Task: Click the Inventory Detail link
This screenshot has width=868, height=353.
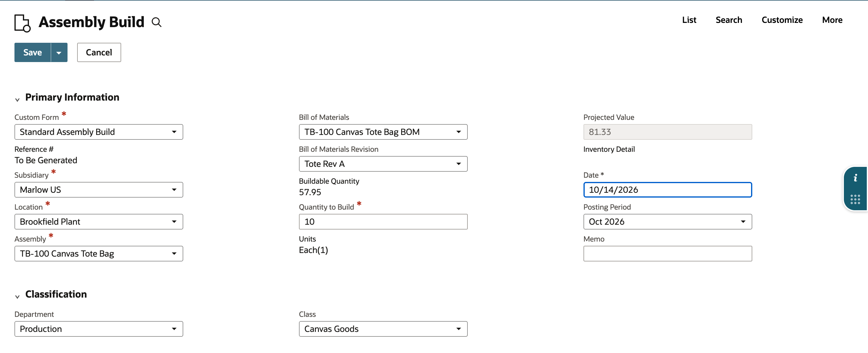Action: 609,149
